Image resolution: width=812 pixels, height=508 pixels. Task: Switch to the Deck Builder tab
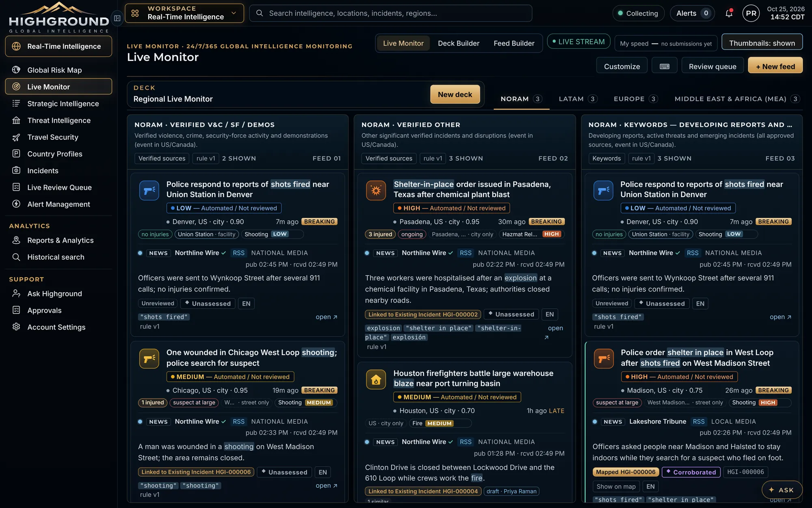click(x=458, y=43)
